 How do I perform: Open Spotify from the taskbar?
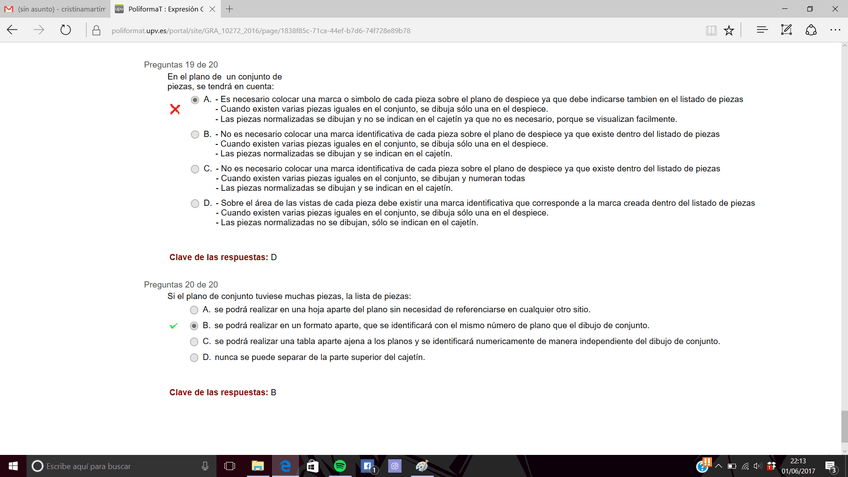[x=339, y=466]
